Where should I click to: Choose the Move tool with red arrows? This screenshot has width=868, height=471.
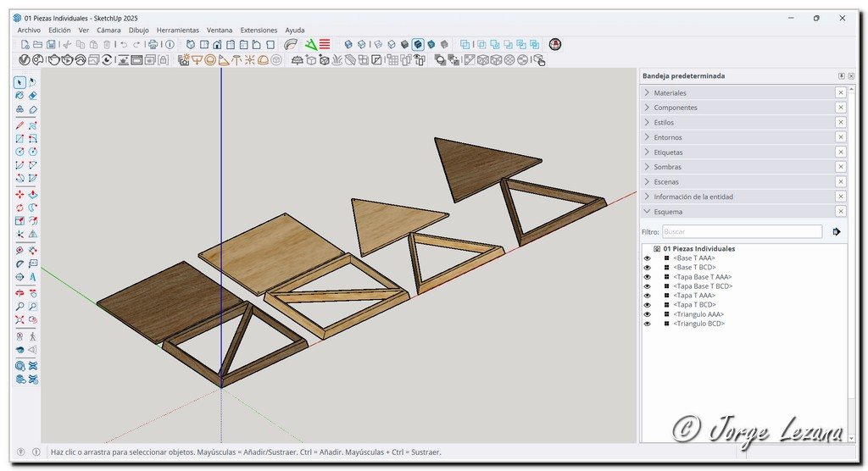19,194
